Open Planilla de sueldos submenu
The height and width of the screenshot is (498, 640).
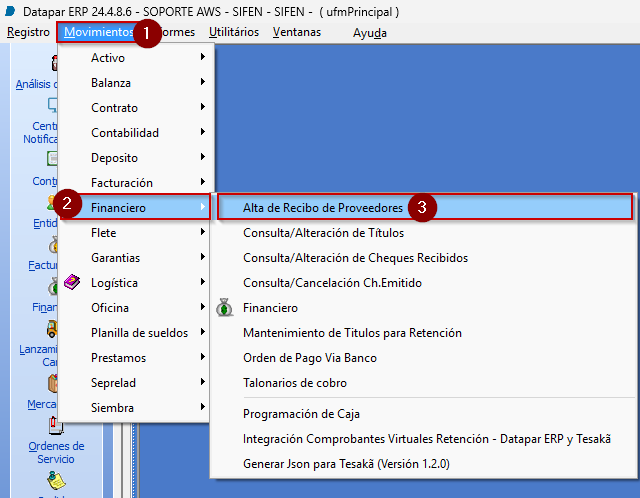(136, 333)
